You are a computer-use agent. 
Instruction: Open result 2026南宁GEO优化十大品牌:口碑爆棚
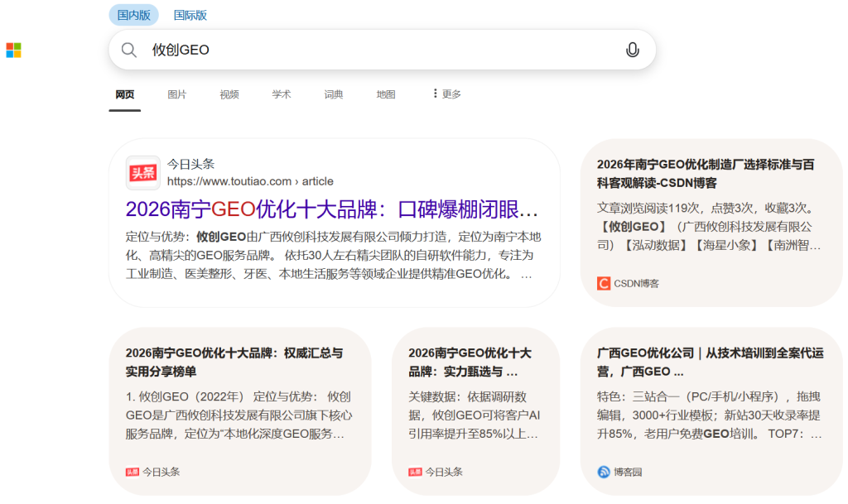[331, 209]
